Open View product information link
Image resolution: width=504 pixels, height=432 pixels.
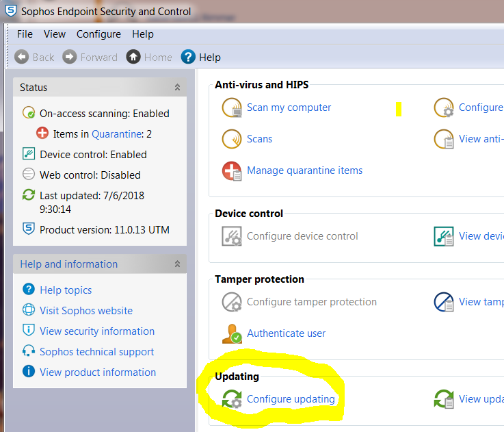(98, 372)
